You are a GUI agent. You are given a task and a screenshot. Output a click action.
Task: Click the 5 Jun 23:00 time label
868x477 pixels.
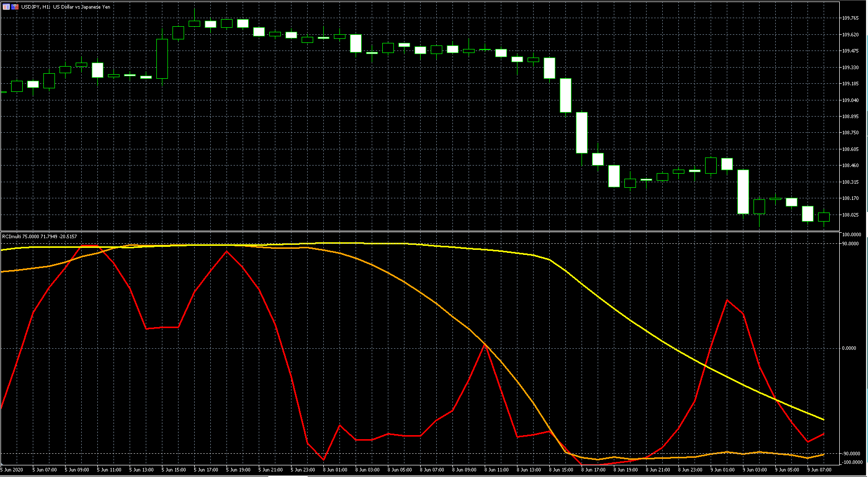[303, 470]
